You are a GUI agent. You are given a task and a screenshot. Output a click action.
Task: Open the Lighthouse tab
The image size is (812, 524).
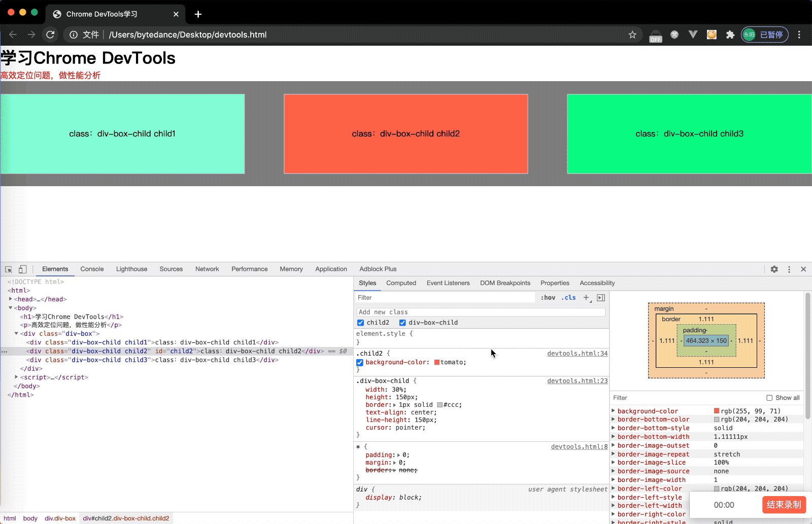(131, 269)
